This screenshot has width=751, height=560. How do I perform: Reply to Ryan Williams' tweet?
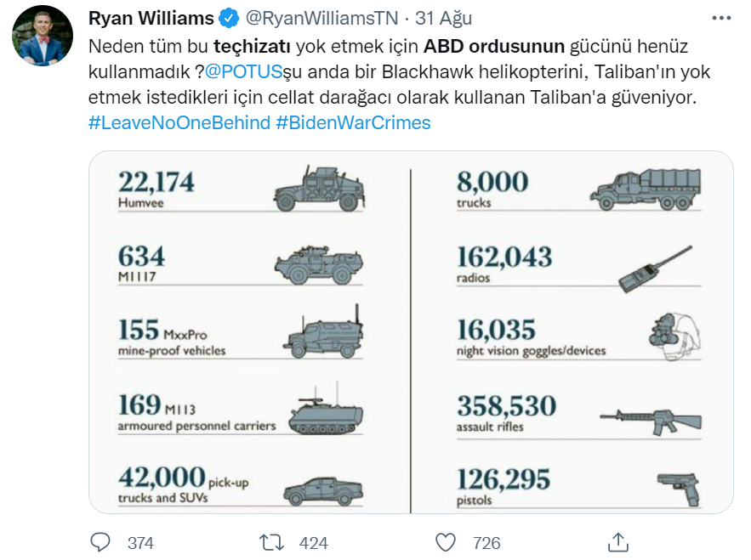(x=100, y=542)
